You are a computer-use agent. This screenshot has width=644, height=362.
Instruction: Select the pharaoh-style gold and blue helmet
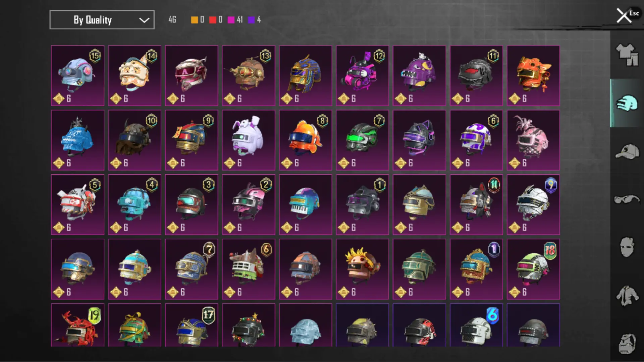[x=306, y=76]
